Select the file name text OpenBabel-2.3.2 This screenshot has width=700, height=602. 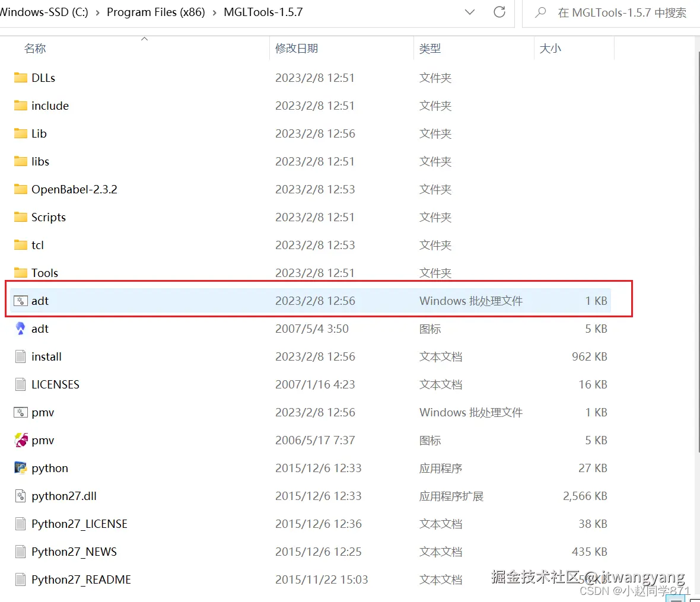[74, 189]
